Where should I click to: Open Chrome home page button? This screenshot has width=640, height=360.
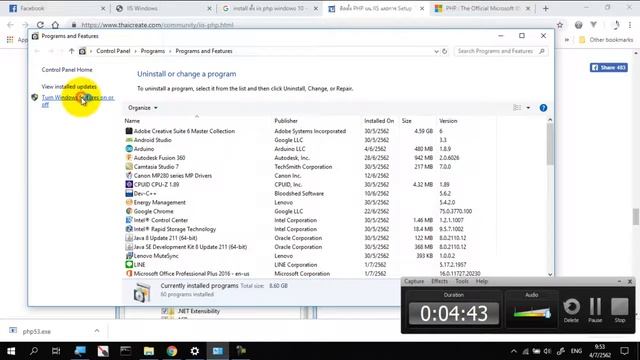55,25
